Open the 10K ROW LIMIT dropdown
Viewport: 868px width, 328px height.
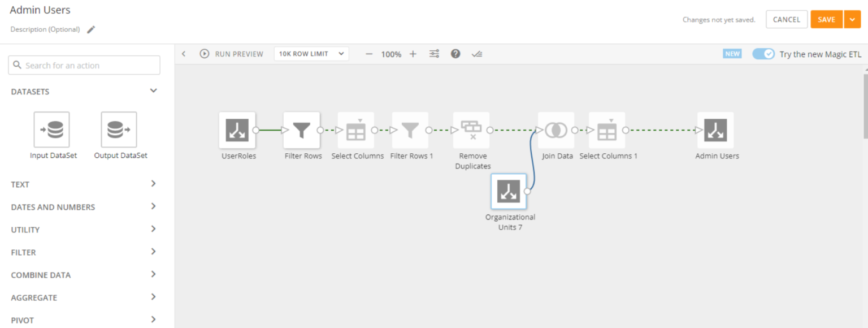311,54
